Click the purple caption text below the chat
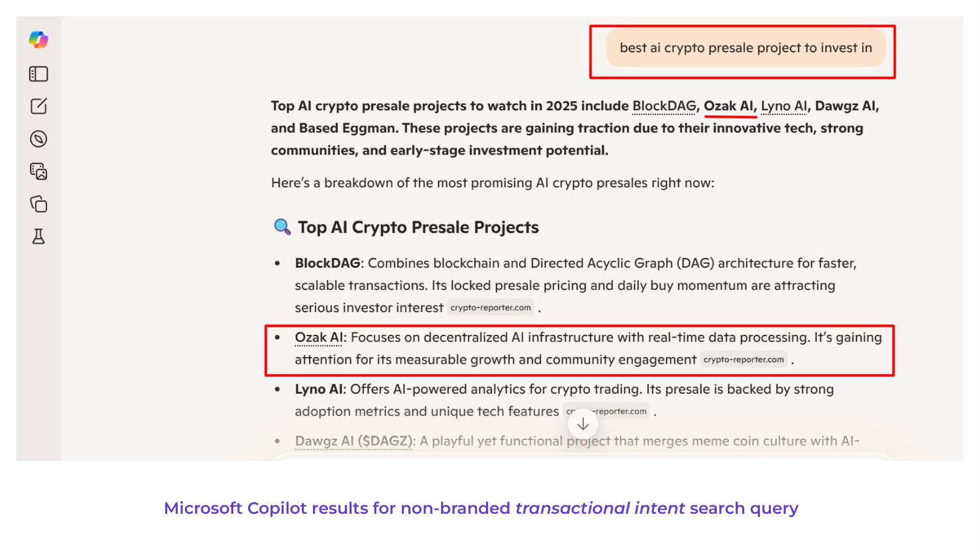This screenshot has height=551, width=980. tap(481, 508)
